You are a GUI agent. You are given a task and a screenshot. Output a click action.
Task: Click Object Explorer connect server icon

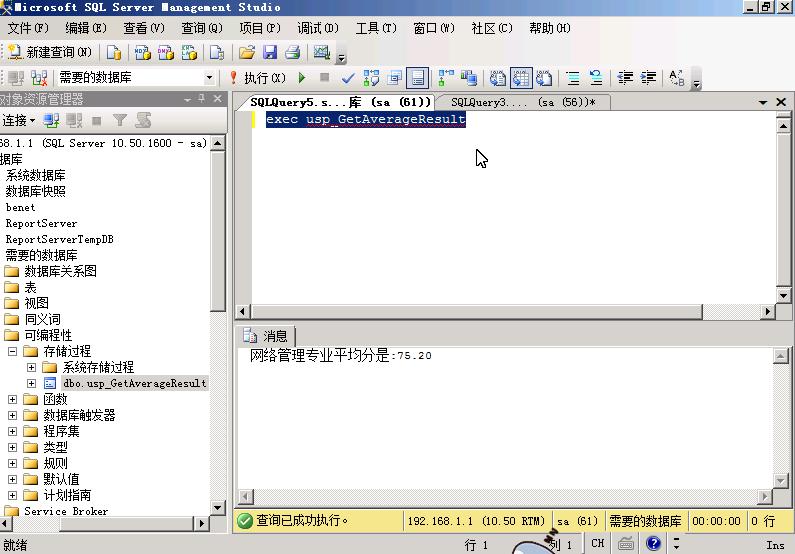coord(51,120)
